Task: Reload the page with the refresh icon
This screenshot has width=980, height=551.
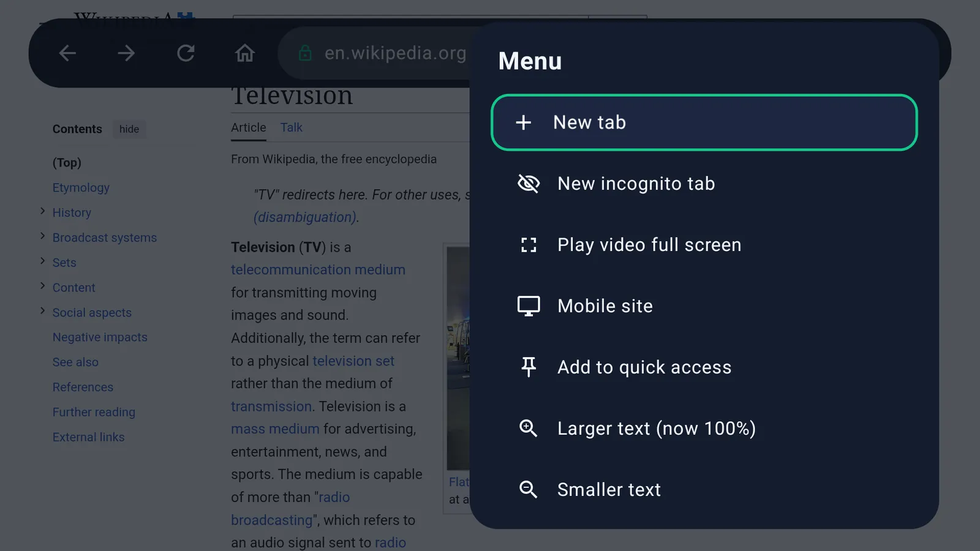Action: point(186,53)
